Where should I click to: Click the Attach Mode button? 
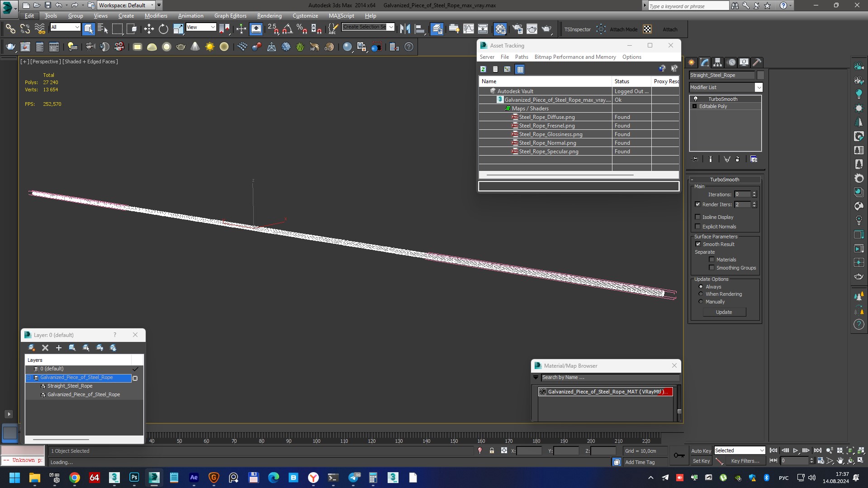[x=623, y=29]
